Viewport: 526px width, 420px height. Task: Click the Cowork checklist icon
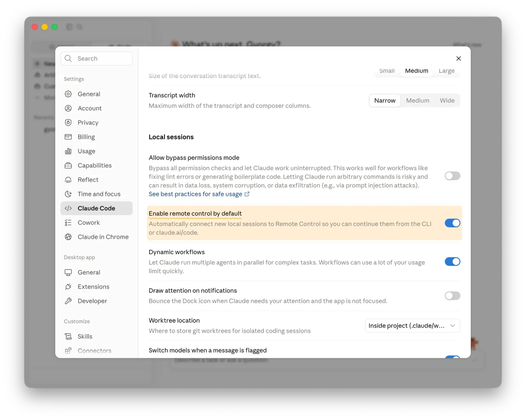(68, 222)
